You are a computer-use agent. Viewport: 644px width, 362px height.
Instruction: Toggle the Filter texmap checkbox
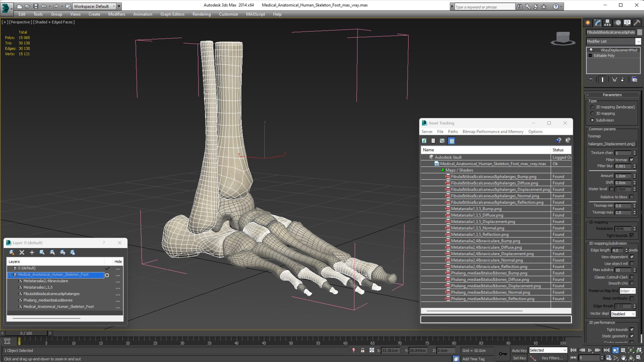(632, 160)
